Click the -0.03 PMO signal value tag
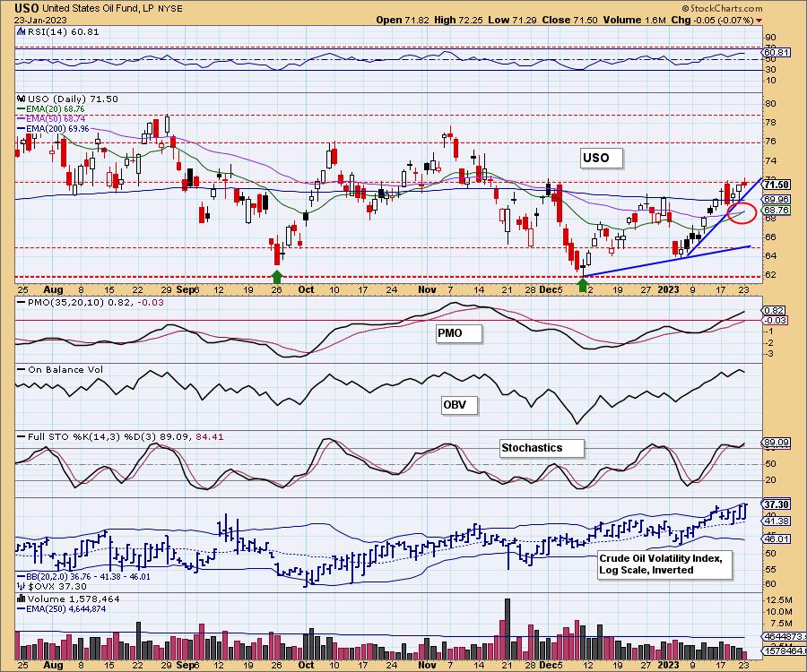 coord(774,320)
